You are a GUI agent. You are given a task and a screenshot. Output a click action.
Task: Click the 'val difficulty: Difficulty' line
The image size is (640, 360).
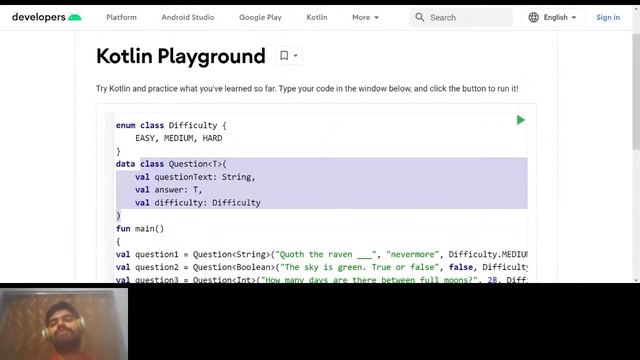(198, 202)
